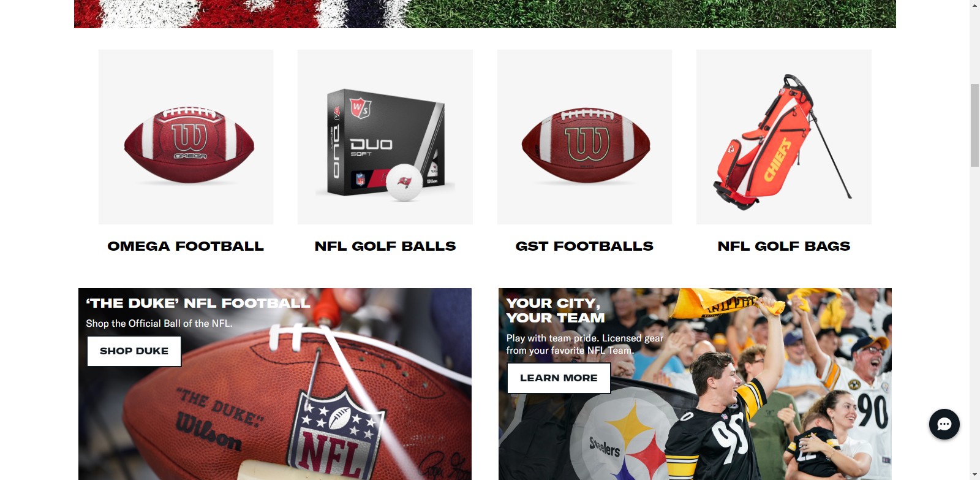Open the NFL GOLF BAGS category link

point(784,246)
